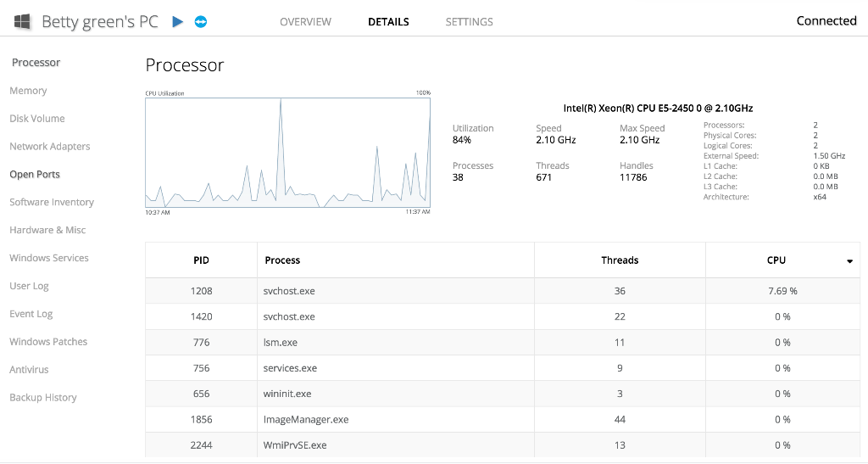868x464 pixels.
Task: Click the Windows logo icon
Action: click(23, 21)
